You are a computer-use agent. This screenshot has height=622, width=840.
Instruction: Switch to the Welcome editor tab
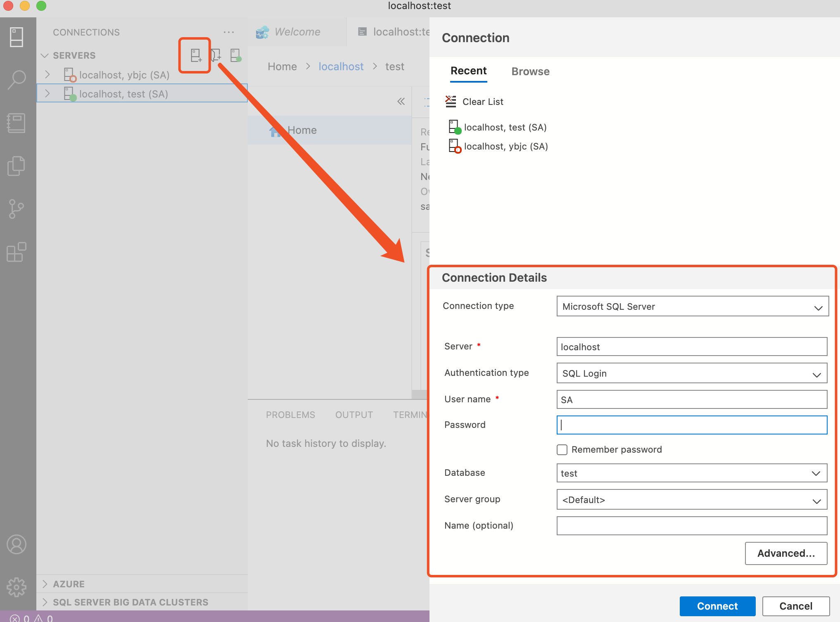tap(297, 32)
